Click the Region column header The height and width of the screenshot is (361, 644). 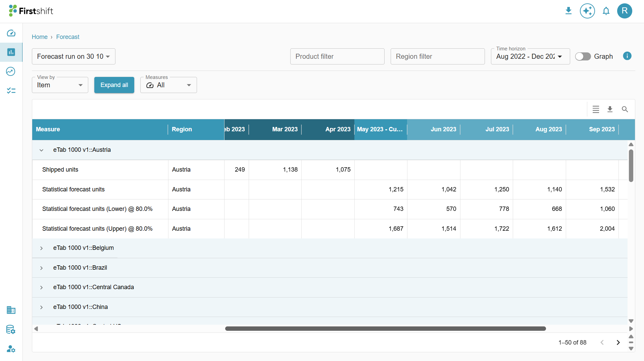196,129
